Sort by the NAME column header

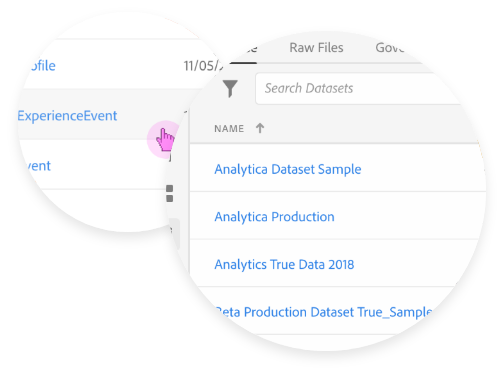coord(229,129)
